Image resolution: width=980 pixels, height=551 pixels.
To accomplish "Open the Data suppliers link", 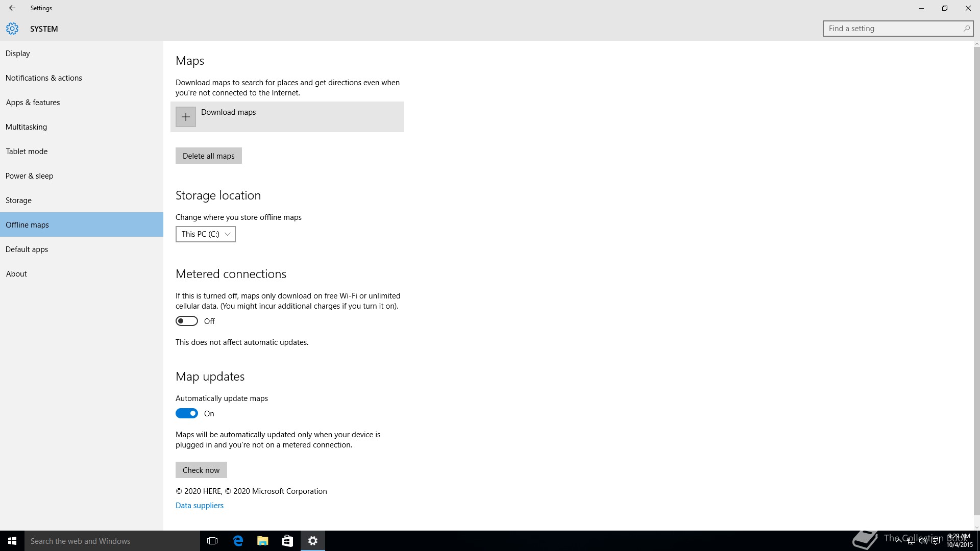I will coord(200,506).
